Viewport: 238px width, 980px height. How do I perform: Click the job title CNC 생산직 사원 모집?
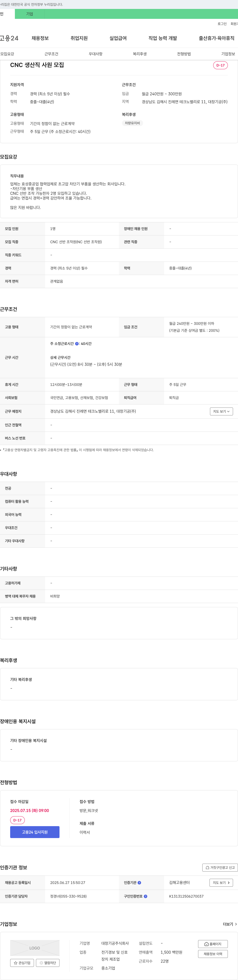[37, 65]
